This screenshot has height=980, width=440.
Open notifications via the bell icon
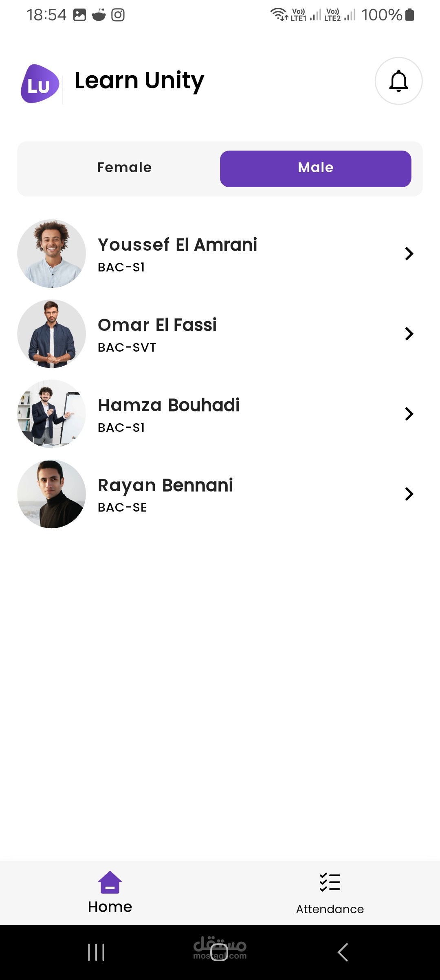(398, 81)
